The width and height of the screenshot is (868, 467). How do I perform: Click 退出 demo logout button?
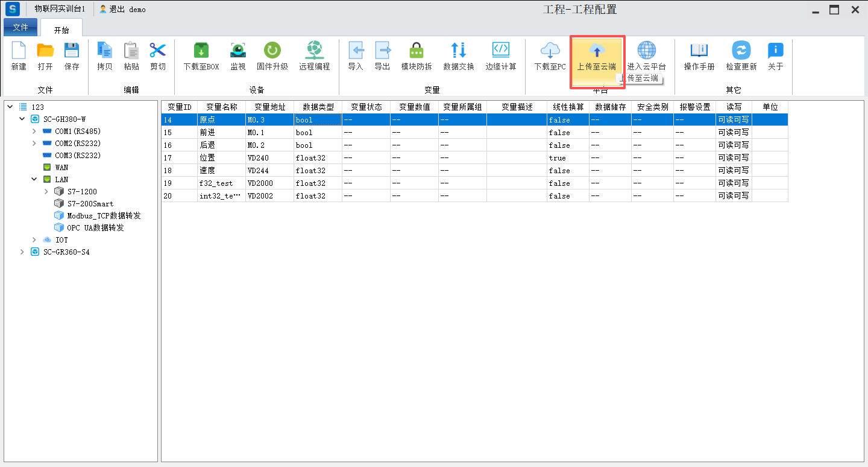tap(123, 10)
